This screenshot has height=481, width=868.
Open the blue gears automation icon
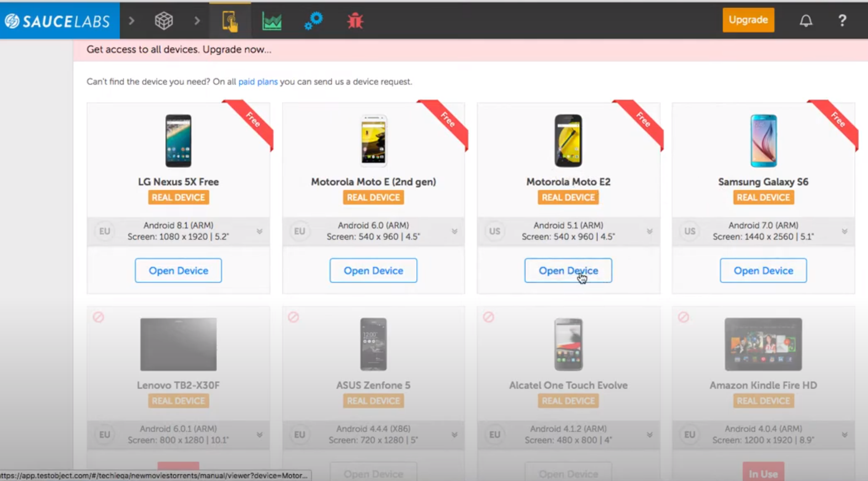point(313,21)
